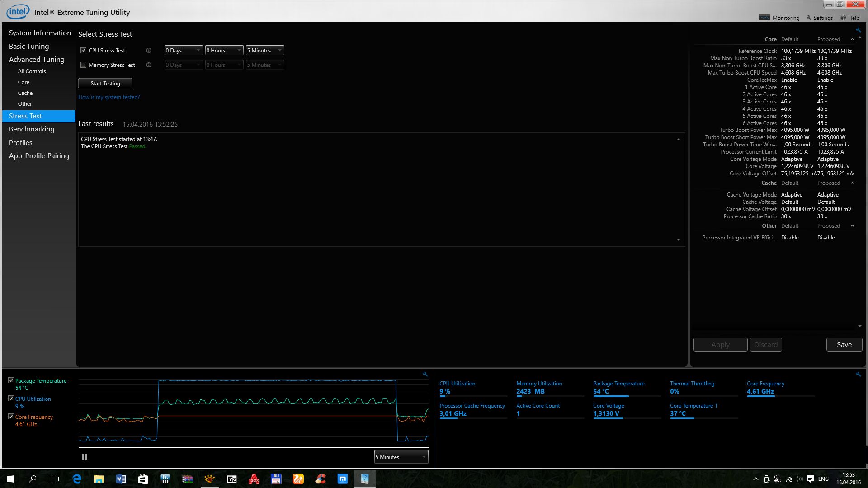Click the Apply button
Screen dimensions: 868x488
[720, 344]
